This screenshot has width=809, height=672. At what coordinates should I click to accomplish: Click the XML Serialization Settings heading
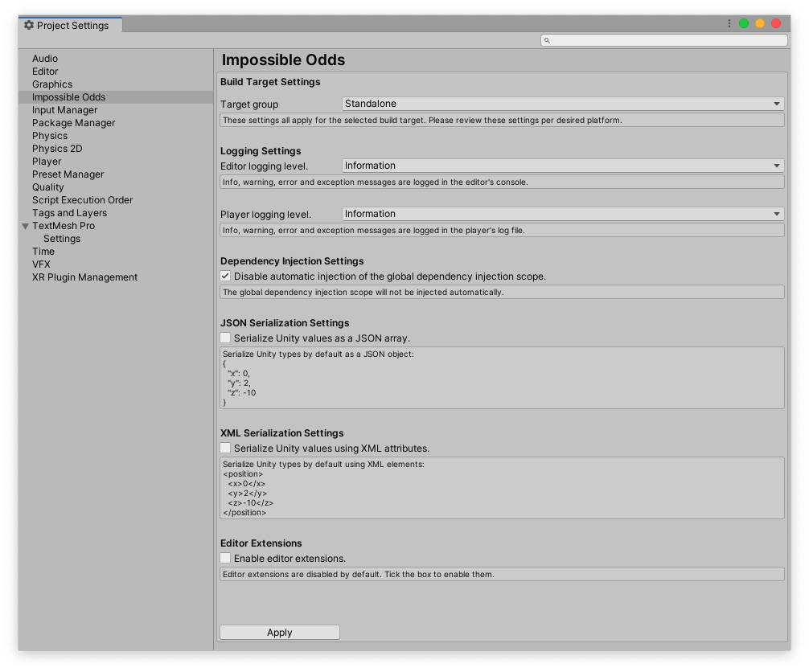(x=281, y=433)
